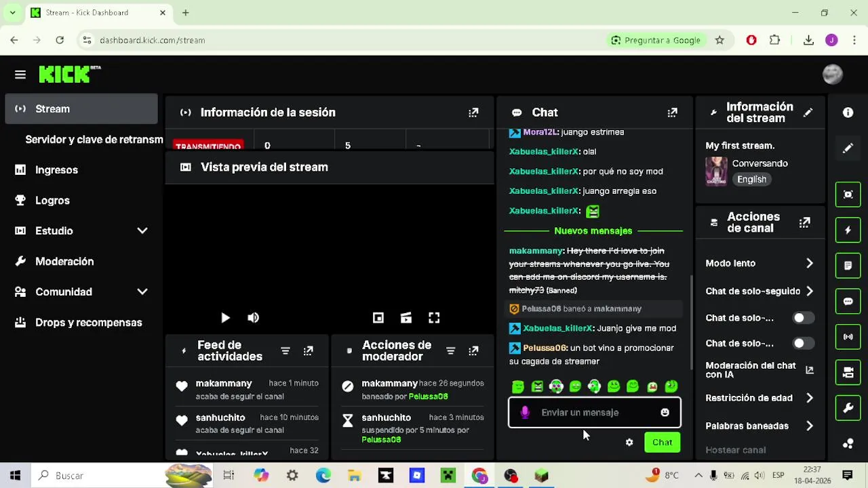The width and height of the screenshot is (868, 488).
Task: Toggle the Chat de solo switch below Chat de solo-seguido
Action: (x=804, y=318)
